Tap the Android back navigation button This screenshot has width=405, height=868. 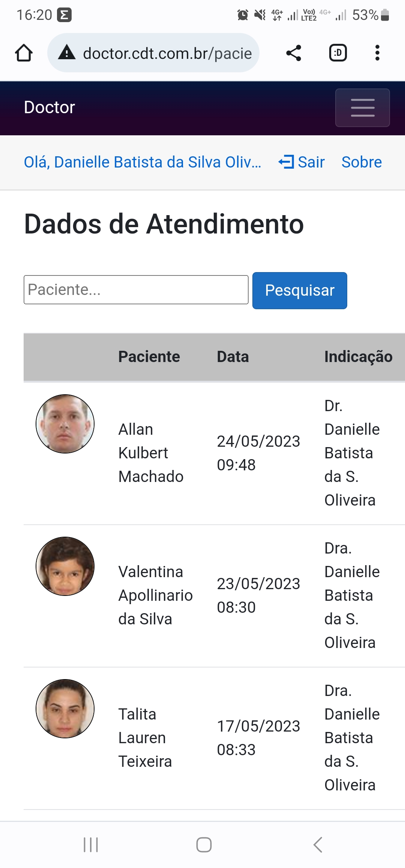point(318,845)
